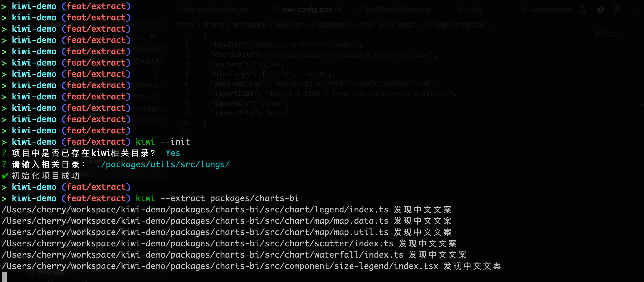Close the kiwi-config.json tab with X
Image resolution: width=644 pixels, height=282 pixels.
coord(339,9)
